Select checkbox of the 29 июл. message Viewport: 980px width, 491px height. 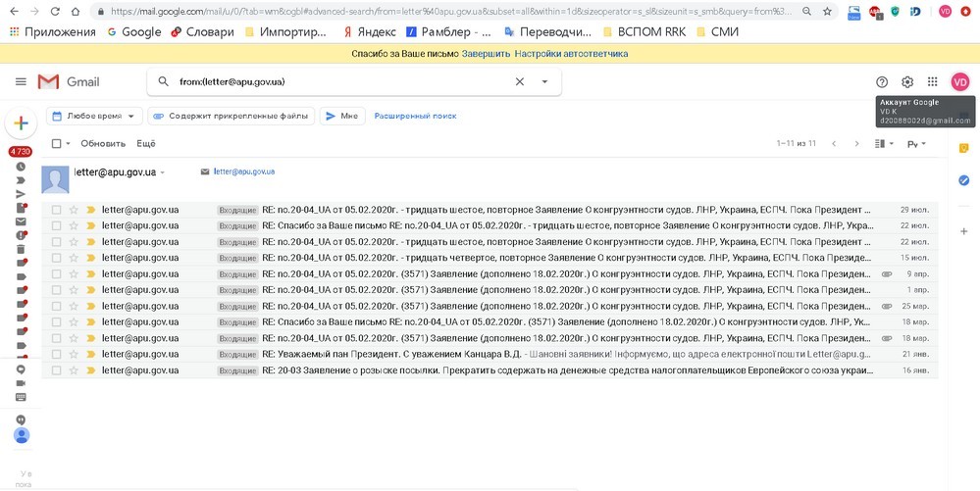[x=56, y=210]
